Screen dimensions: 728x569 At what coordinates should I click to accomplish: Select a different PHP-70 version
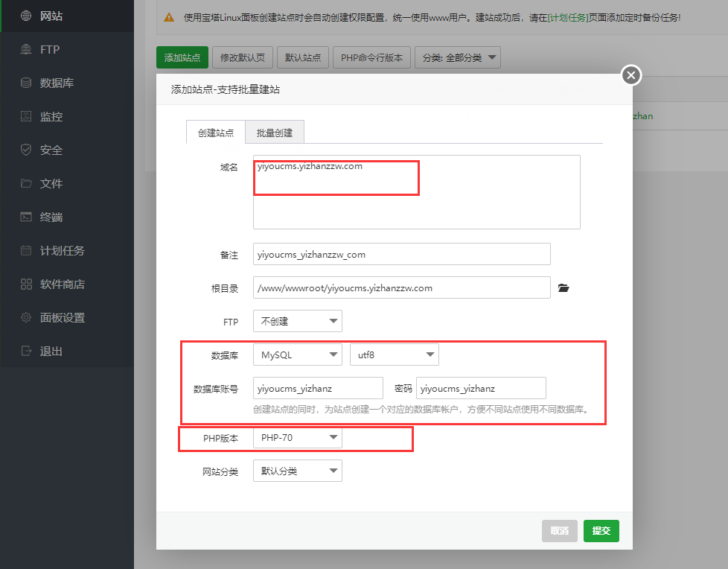click(297, 438)
